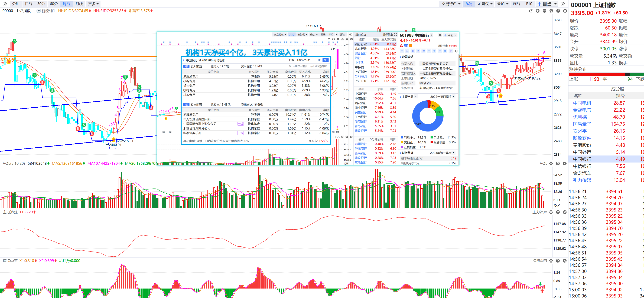This screenshot has height=298, width=644.
Task: Open 主力追踪 panel help icon
Action: 558,212
